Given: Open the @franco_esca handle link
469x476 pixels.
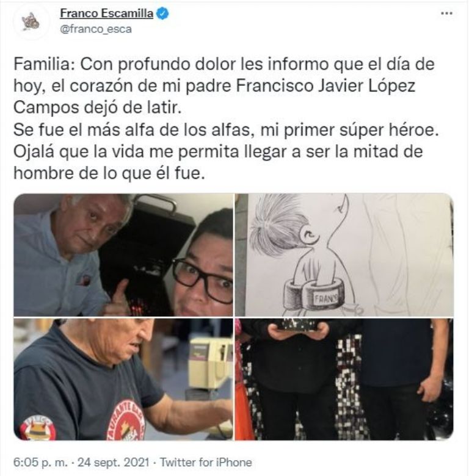Looking at the screenshot, I should (x=96, y=29).
